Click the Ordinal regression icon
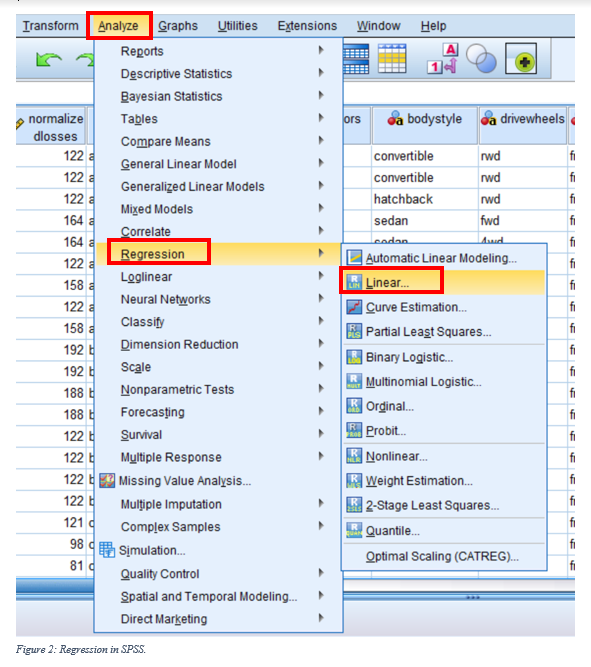Screen dimensions: 591x667 tap(354, 406)
